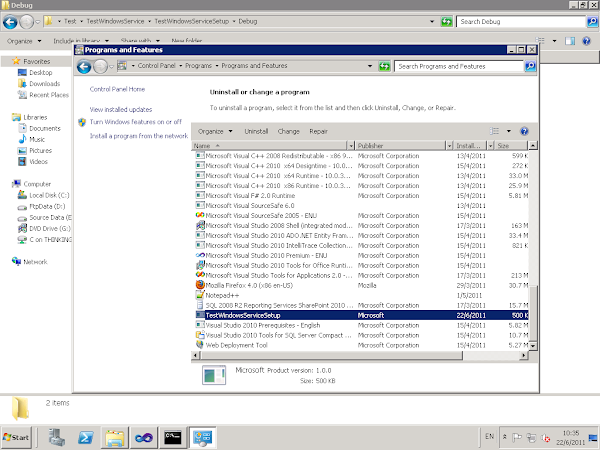Select Notepad++ program row

coord(362,295)
